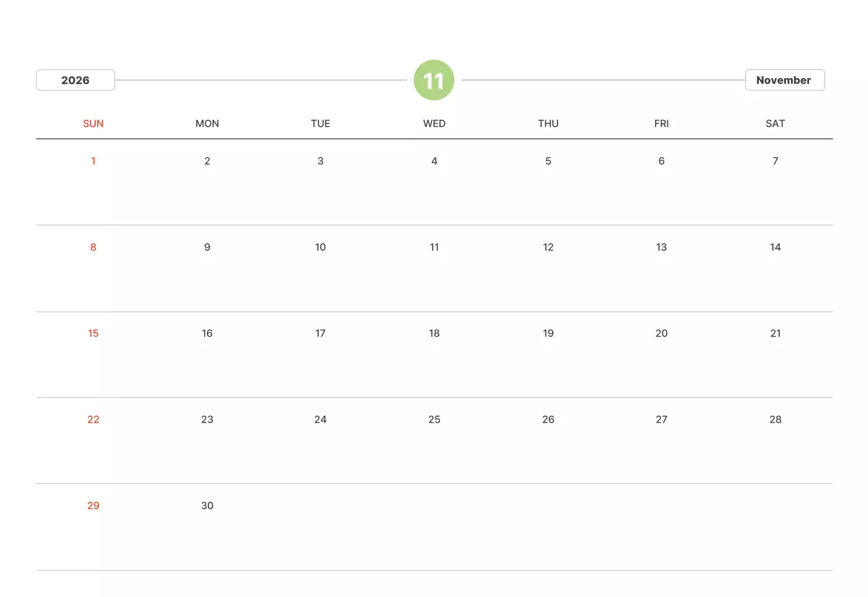This screenshot has width=868, height=597.
Task: Click the green month number 11 badge
Action: click(x=433, y=81)
